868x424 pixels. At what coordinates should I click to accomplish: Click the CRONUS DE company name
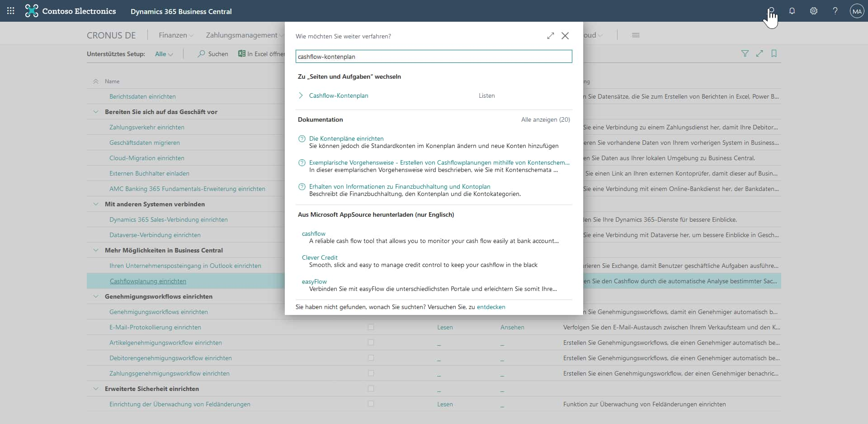click(111, 35)
